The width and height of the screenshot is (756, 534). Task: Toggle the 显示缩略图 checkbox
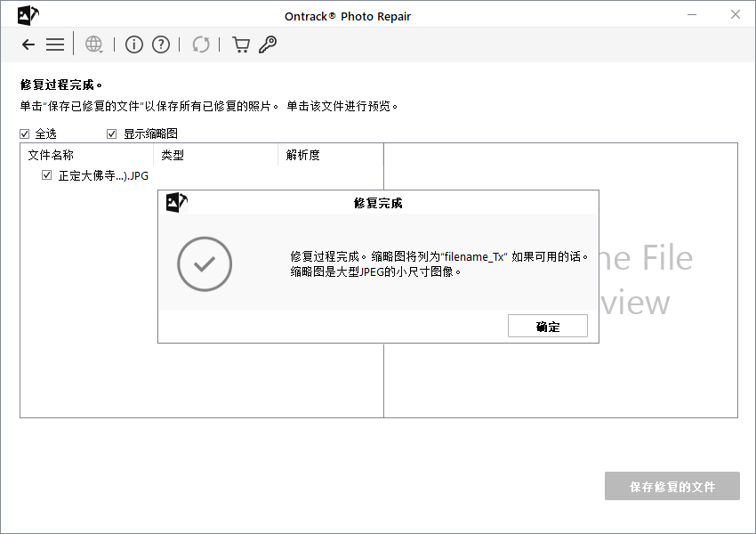(111, 133)
